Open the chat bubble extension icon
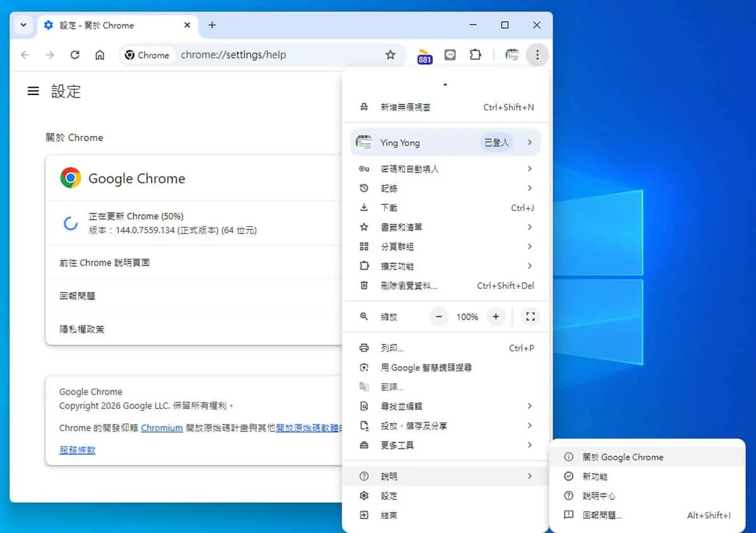This screenshot has width=756, height=533. coord(450,55)
